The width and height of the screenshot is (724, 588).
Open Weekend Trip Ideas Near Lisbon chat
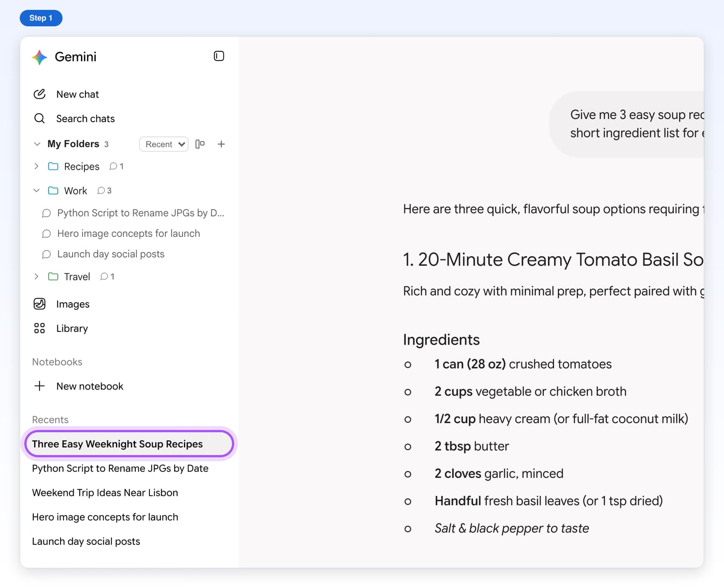(x=105, y=493)
